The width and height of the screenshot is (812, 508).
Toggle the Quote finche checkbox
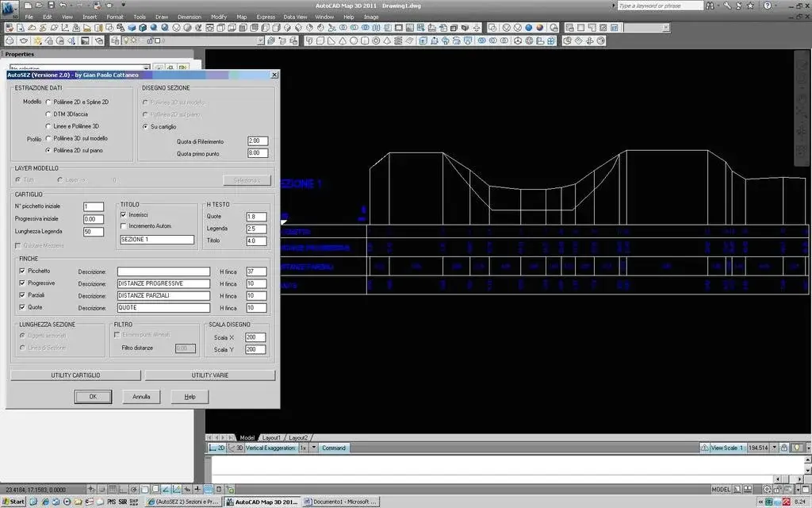coord(22,307)
